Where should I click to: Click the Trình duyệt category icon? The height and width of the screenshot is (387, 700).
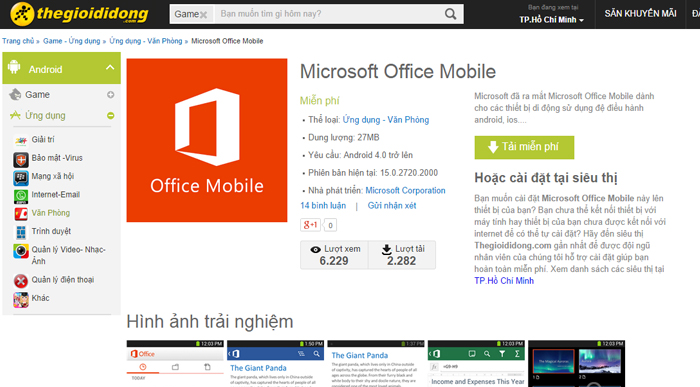[21, 233]
